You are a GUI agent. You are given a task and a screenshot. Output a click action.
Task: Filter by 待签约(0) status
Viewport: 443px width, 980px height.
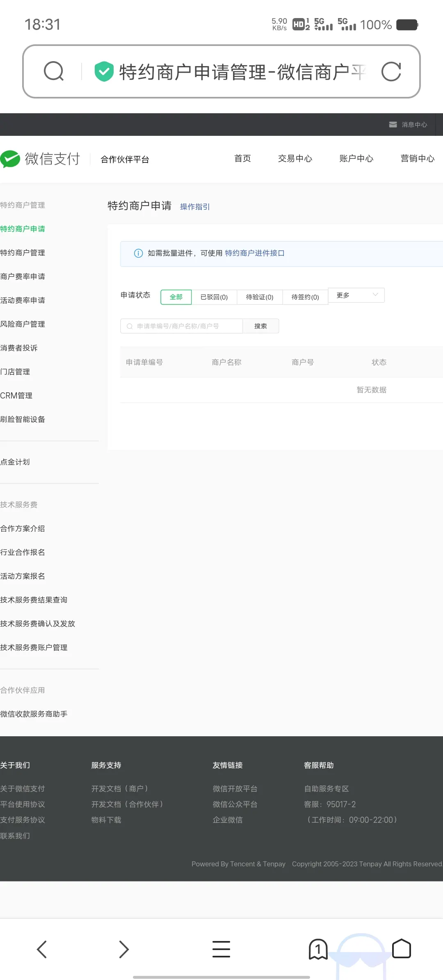point(305,297)
